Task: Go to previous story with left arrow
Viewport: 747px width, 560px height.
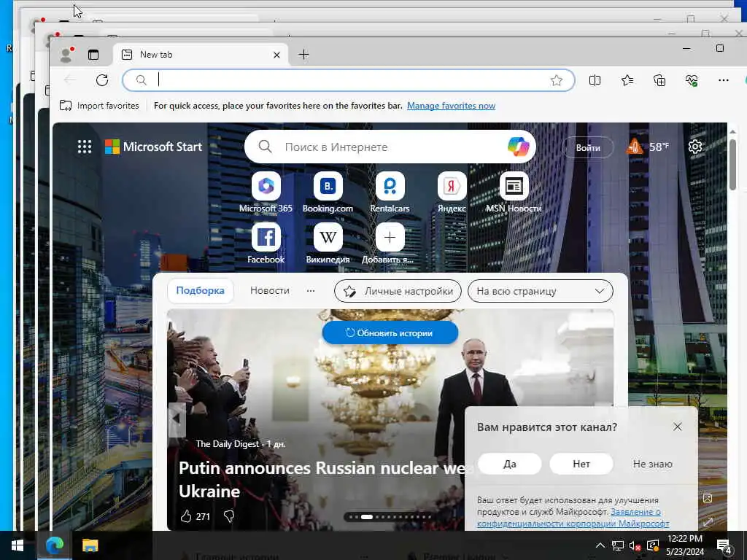Action: (x=177, y=419)
